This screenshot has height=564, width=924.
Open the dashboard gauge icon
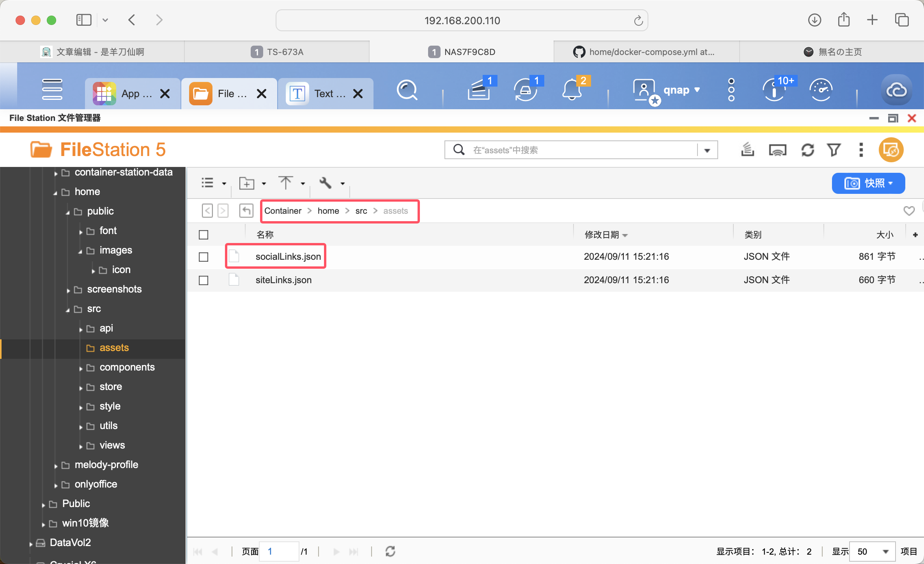pyautogui.click(x=821, y=90)
